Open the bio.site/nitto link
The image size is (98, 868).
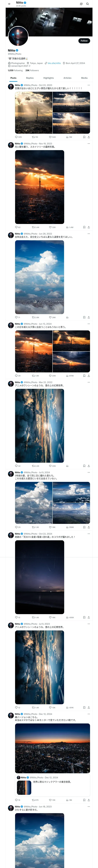pyautogui.click(x=54, y=63)
